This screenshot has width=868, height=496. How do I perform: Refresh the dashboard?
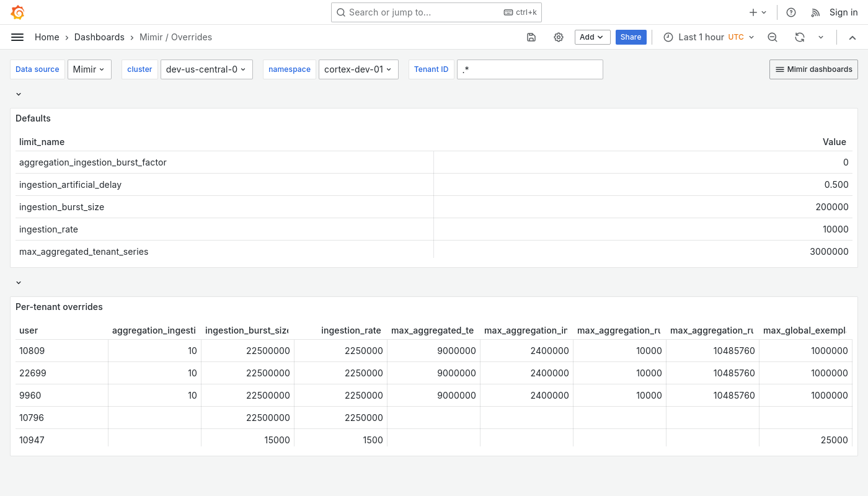[x=800, y=37]
